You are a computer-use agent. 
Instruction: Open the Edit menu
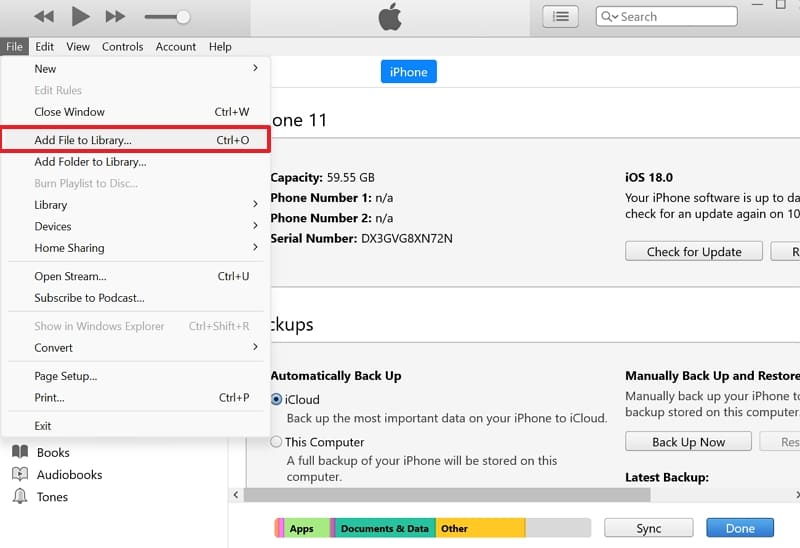click(x=44, y=46)
